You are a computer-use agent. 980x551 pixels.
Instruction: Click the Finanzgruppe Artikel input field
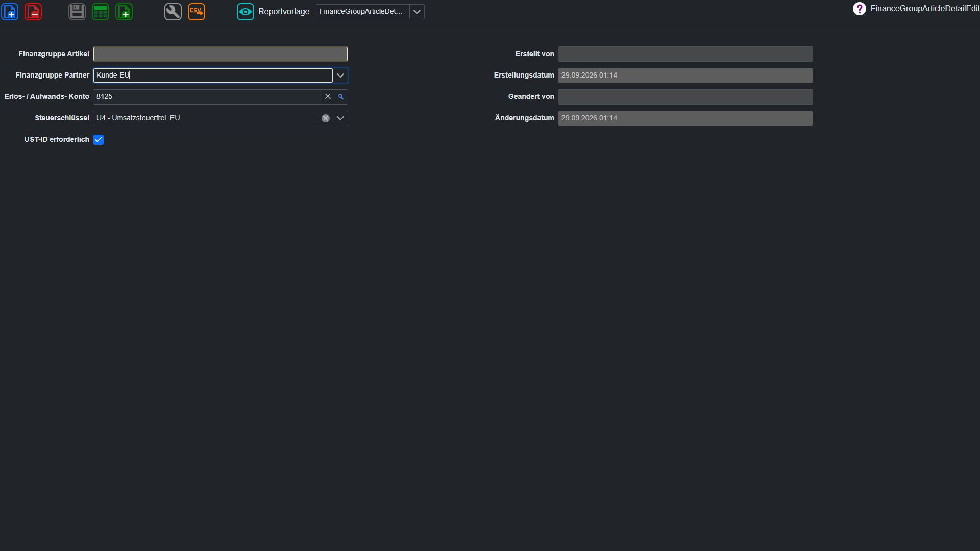click(220, 54)
